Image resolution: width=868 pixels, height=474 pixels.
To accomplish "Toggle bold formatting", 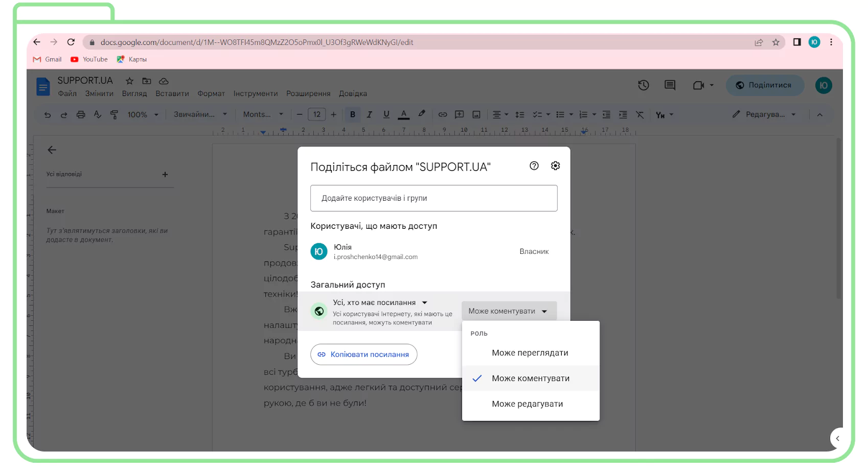I will (353, 114).
